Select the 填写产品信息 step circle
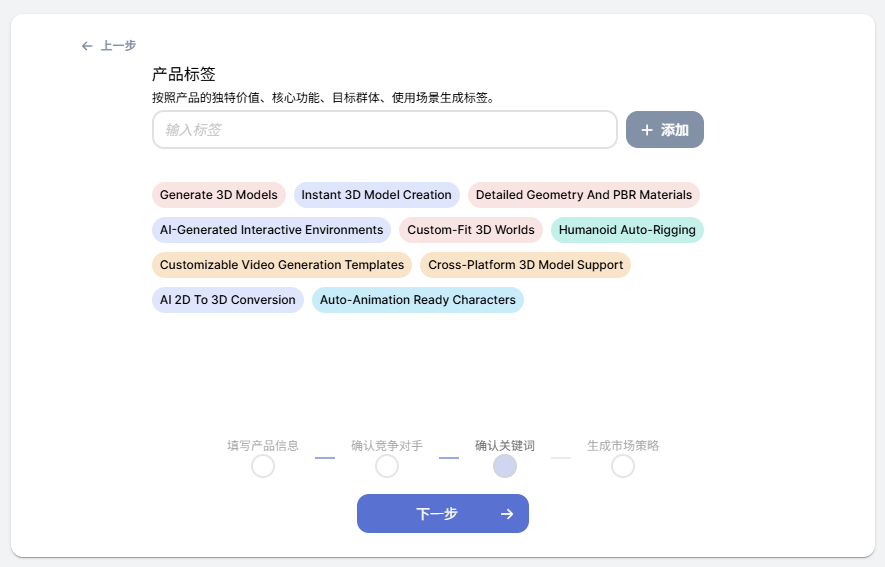The width and height of the screenshot is (885, 567). pyautogui.click(x=263, y=466)
